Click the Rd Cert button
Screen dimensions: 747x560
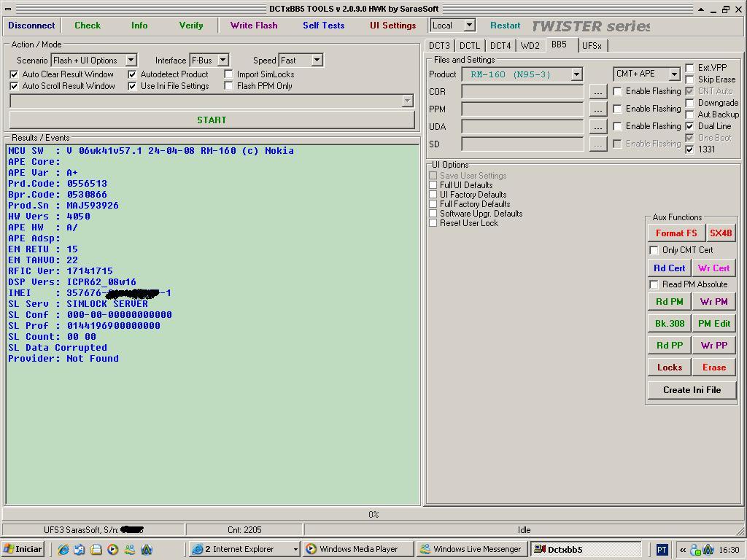670,268
